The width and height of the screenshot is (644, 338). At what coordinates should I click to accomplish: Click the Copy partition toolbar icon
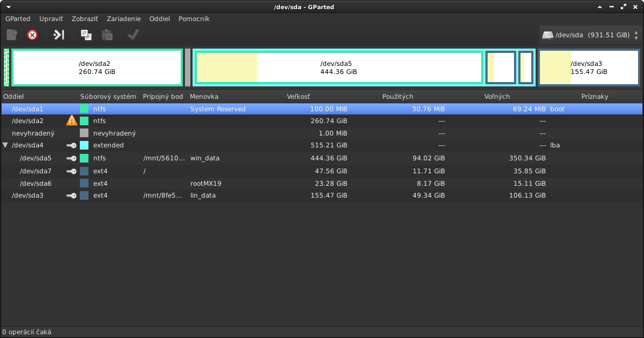86,35
